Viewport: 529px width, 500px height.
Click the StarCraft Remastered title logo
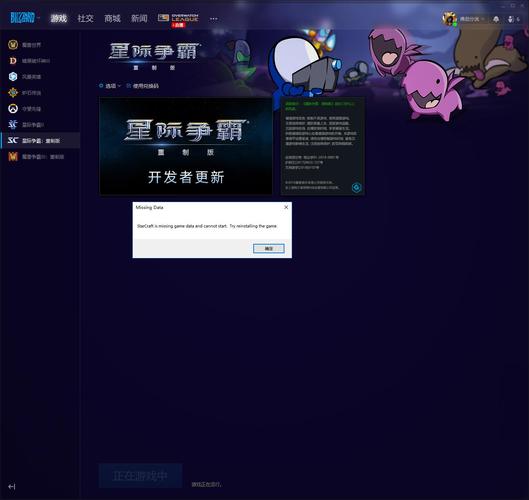pyautogui.click(x=155, y=56)
